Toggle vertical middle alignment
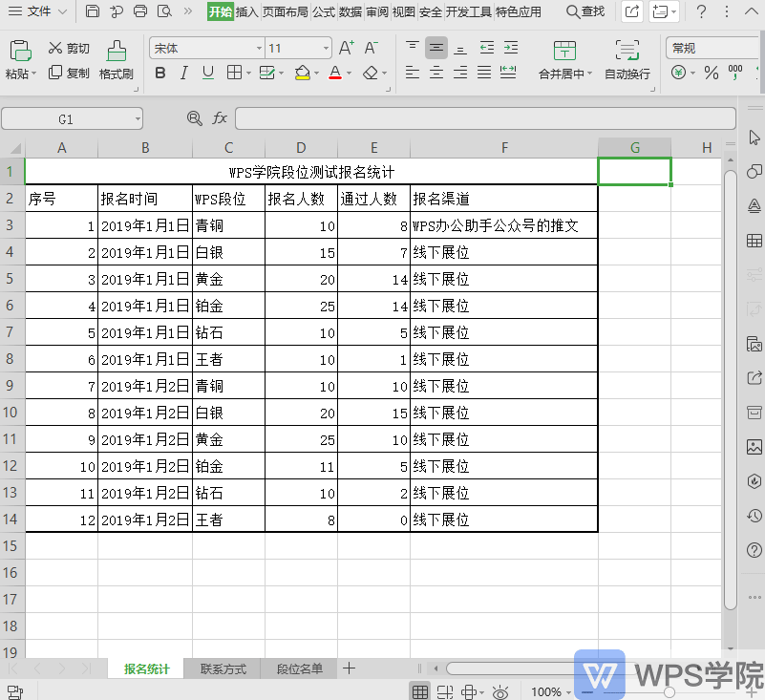This screenshot has width=765, height=700. 436,48
